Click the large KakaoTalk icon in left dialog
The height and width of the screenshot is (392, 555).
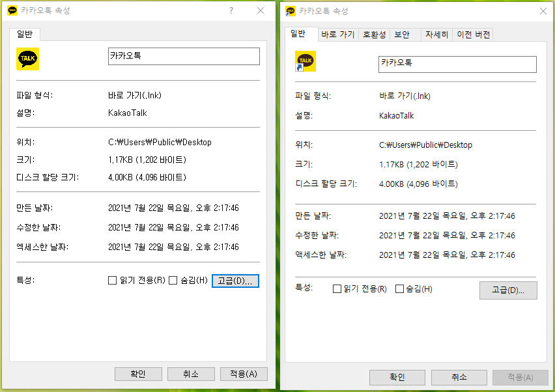pyautogui.click(x=27, y=59)
